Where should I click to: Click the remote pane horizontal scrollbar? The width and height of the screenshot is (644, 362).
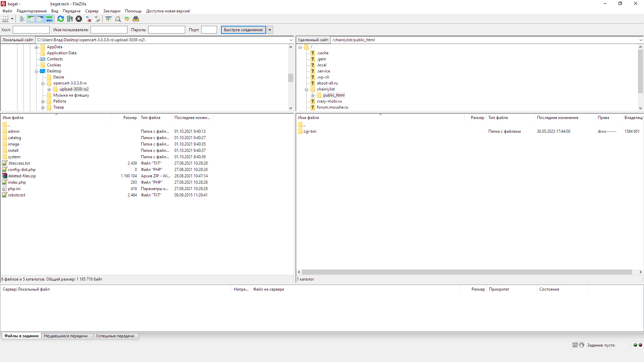tap(466, 272)
